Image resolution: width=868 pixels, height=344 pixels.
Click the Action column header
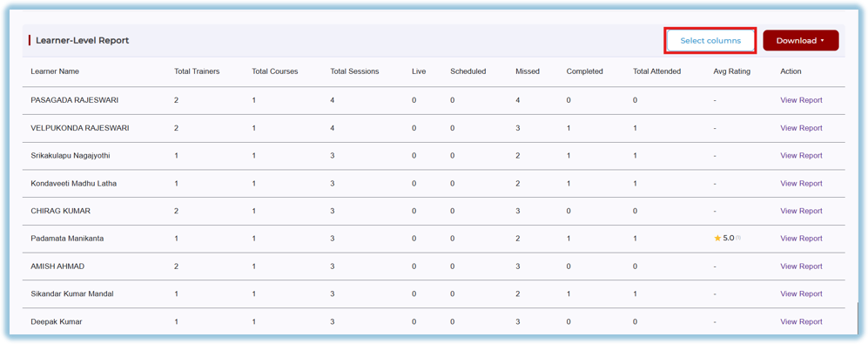click(x=791, y=71)
